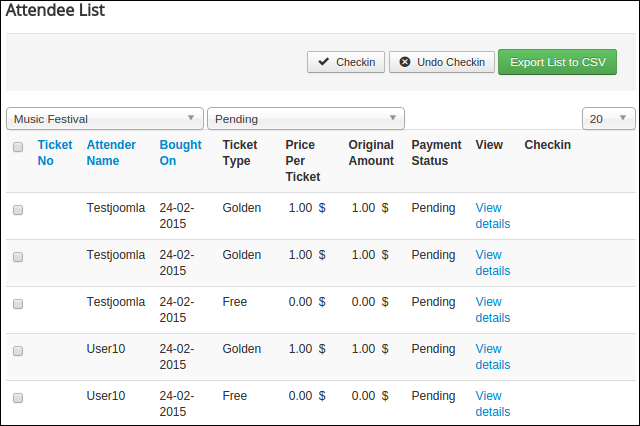
Task: Sort by Attender Name column header
Action: click(110, 153)
